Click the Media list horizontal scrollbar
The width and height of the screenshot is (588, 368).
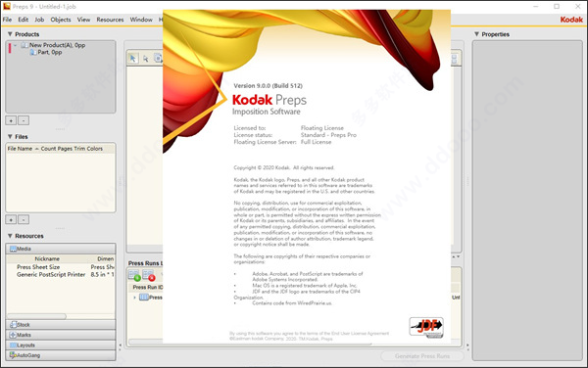click(x=36, y=316)
